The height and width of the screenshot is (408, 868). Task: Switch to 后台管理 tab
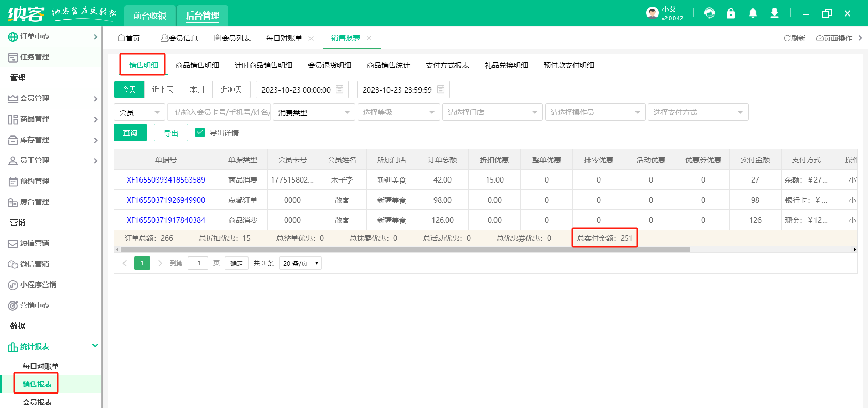pos(203,16)
